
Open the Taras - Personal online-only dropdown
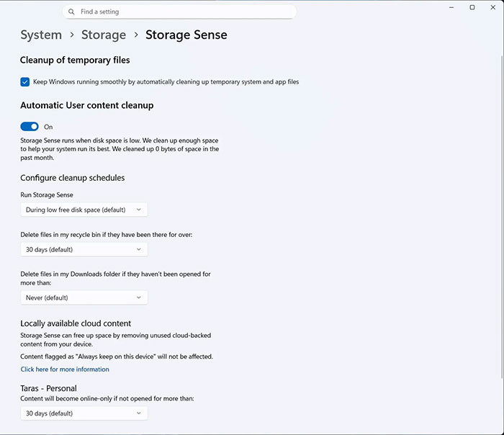84,413
